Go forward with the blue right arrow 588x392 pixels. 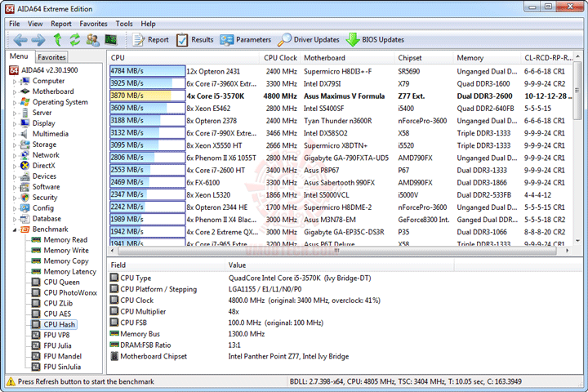coord(38,39)
